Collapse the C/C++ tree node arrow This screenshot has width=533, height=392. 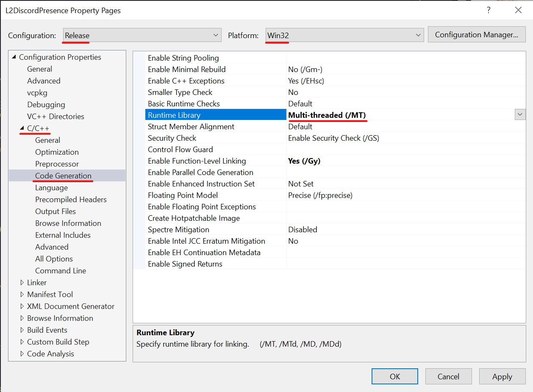click(x=22, y=128)
